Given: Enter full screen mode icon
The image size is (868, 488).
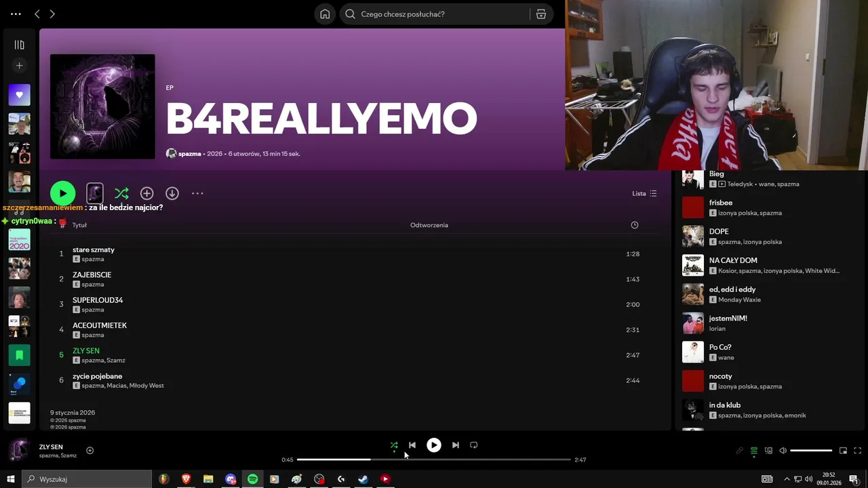Looking at the screenshot, I should 857,451.
